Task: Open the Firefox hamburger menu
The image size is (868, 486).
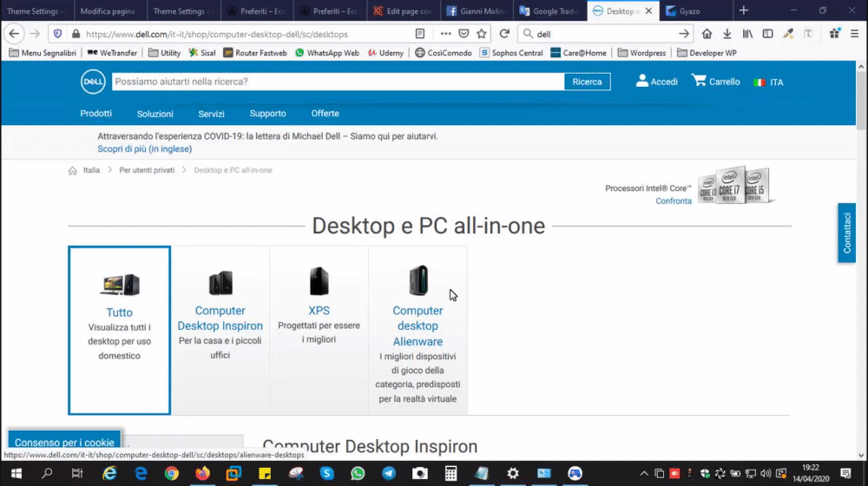Action: (855, 34)
